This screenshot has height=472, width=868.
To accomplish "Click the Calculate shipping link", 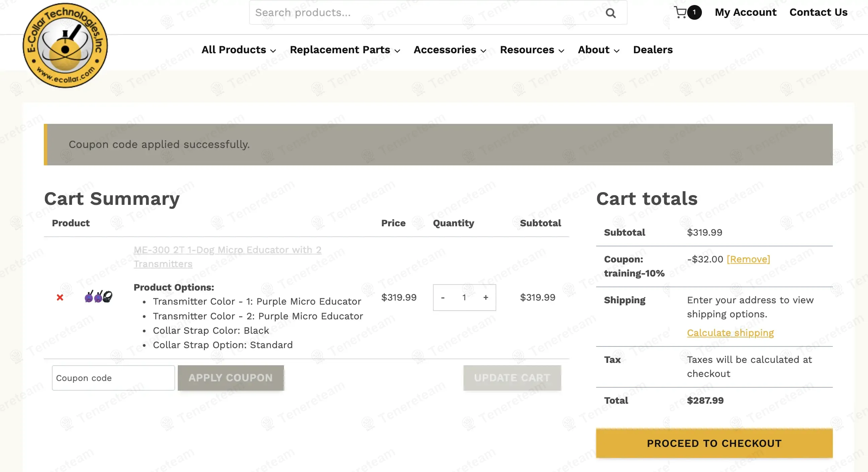I will [x=730, y=332].
